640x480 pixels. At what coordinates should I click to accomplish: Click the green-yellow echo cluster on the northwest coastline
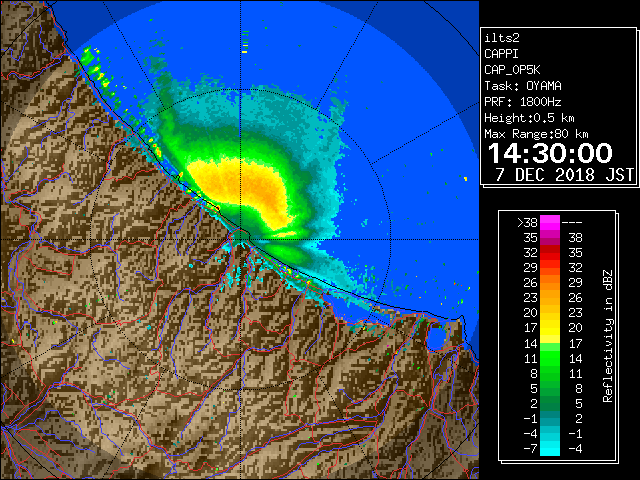(x=97, y=69)
